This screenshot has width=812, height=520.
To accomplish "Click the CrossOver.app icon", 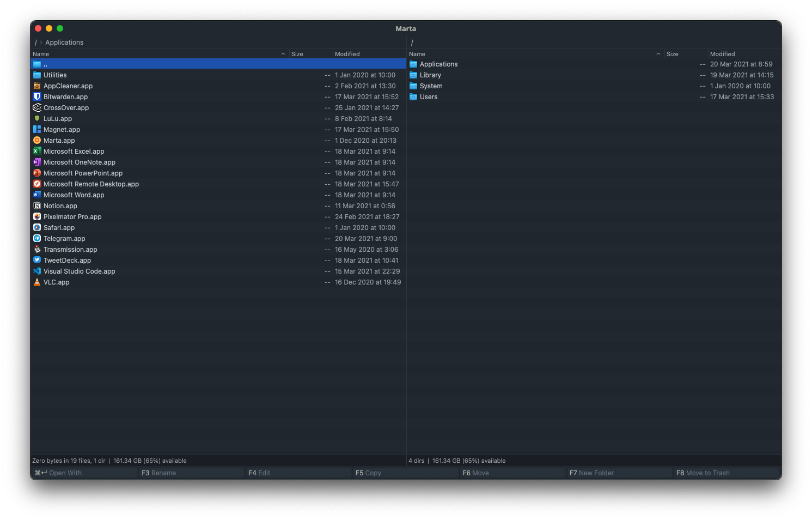I will 37,108.
